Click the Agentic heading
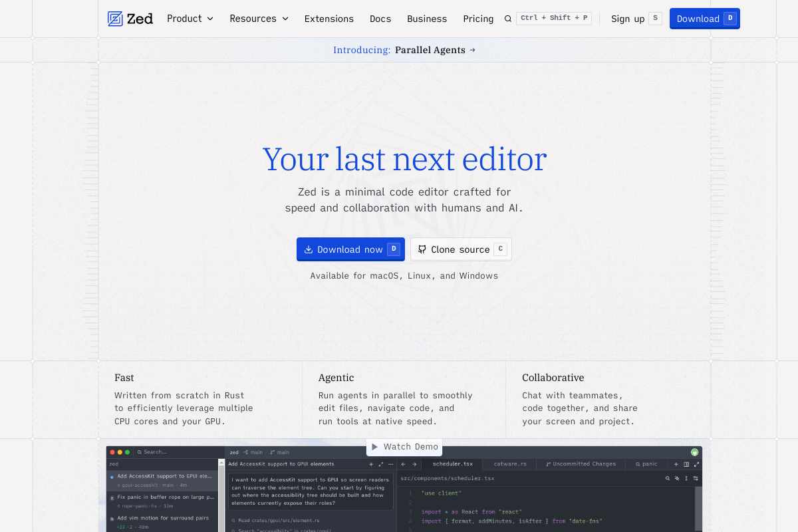Screen dimensions: 798x532 tap(336, 378)
